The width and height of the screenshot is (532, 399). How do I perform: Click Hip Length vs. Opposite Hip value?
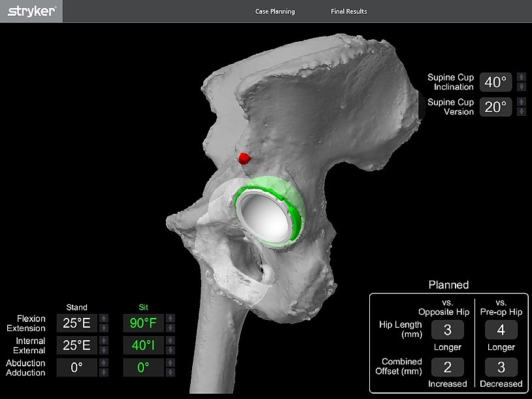pyautogui.click(x=448, y=330)
